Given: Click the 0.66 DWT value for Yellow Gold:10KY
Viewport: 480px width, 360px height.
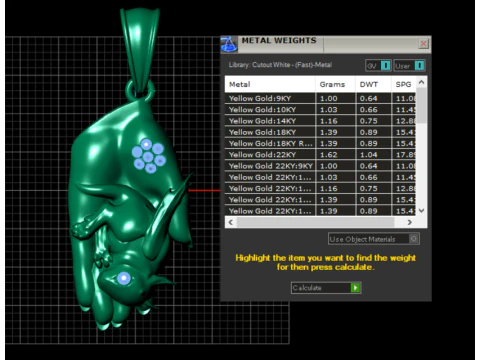Looking at the screenshot, I should [x=368, y=110].
